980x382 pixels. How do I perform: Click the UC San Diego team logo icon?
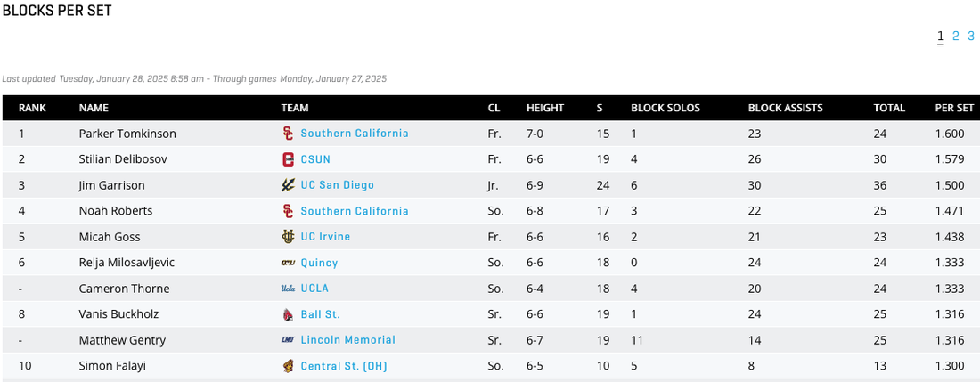(x=288, y=185)
